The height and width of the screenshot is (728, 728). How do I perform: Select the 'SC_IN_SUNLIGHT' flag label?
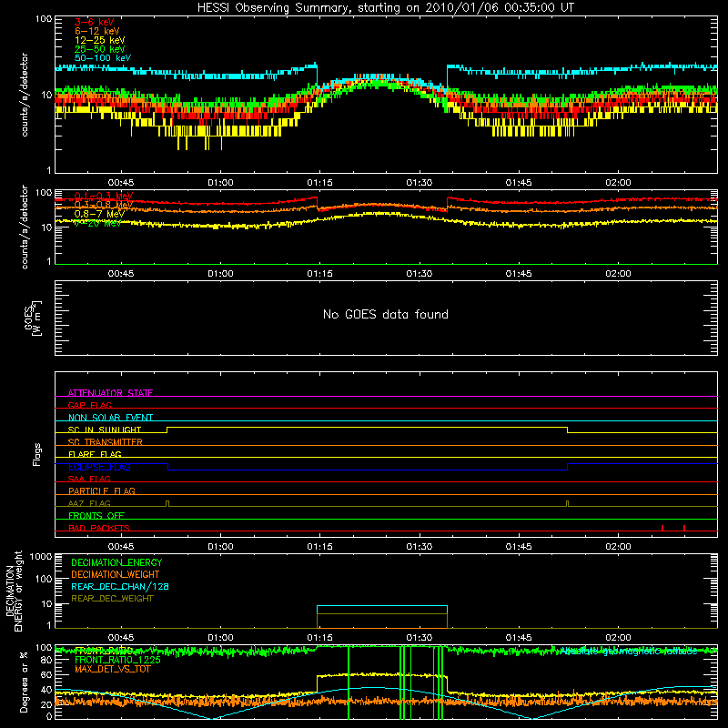pyautogui.click(x=105, y=430)
